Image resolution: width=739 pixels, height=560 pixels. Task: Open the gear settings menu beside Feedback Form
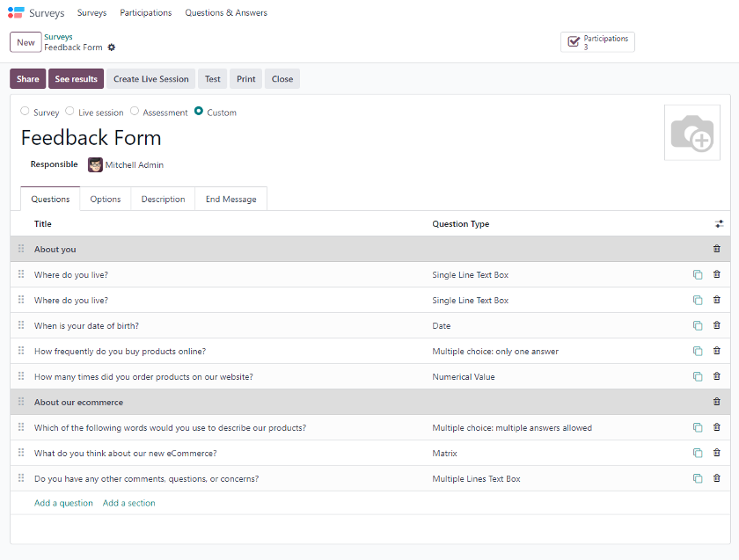click(x=112, y=47)
